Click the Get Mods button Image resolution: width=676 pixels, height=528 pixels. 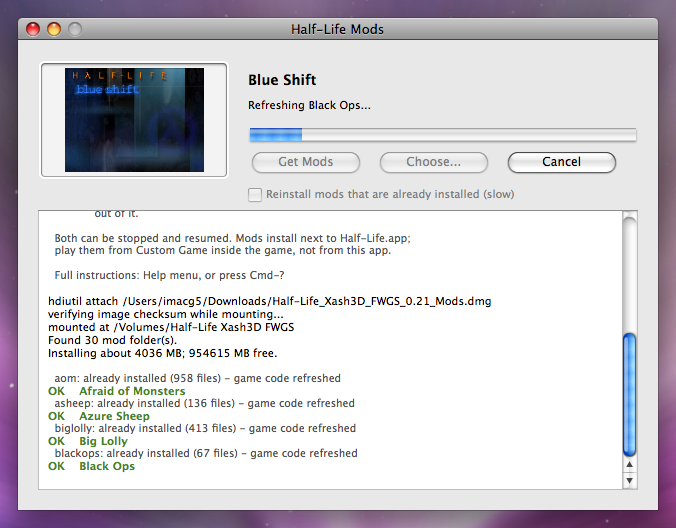pyautogui.click(x=306, y=162)
